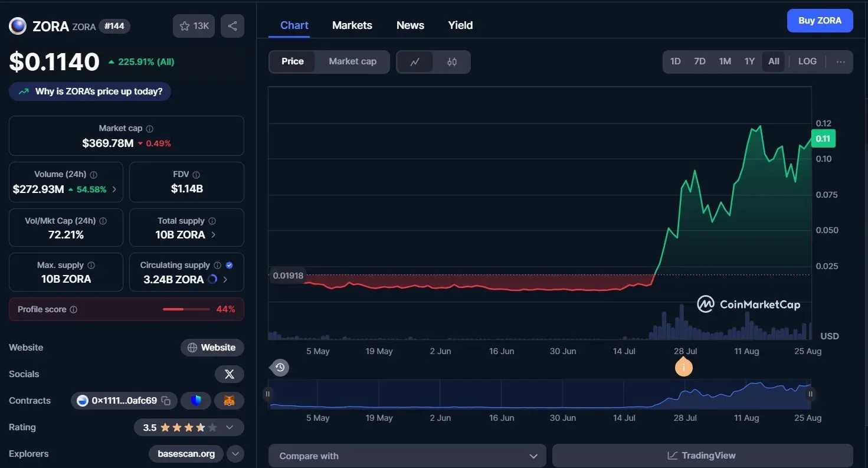Set chart range to 1D

[676, 61]
